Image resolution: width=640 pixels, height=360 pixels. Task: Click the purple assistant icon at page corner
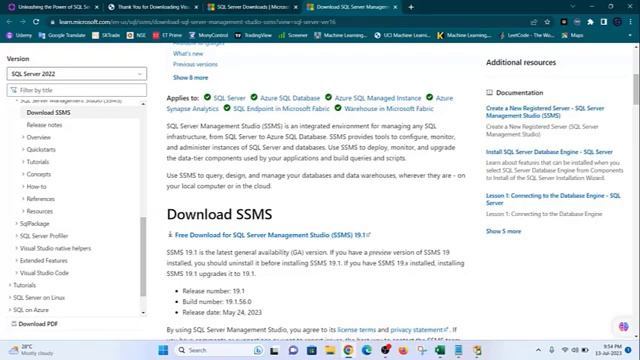tap(623, 327)
